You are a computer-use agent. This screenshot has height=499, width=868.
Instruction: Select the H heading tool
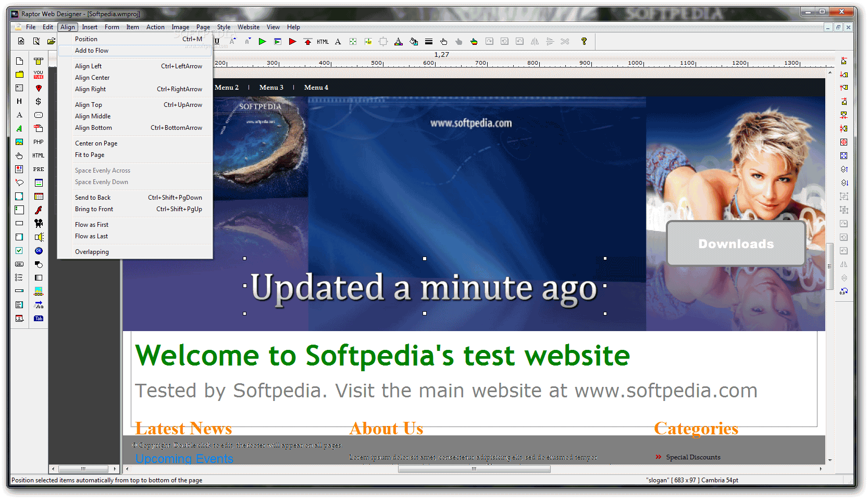point(19,101)
